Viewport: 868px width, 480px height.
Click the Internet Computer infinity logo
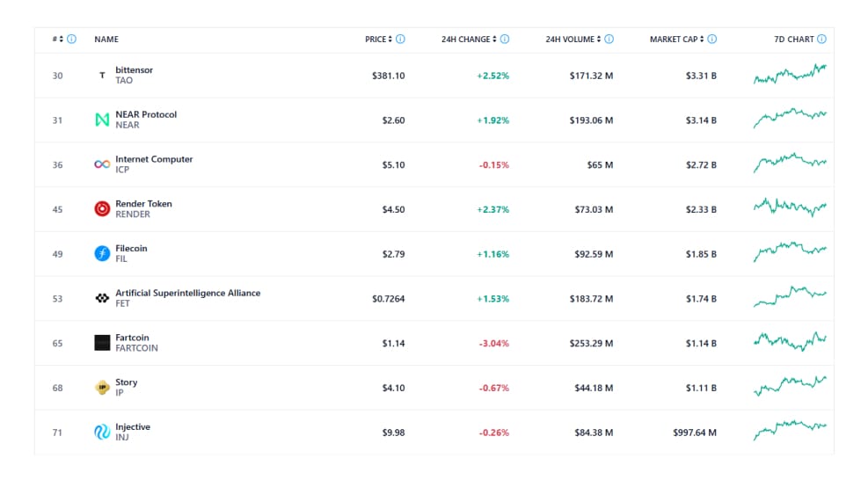(x=102, y=164)
